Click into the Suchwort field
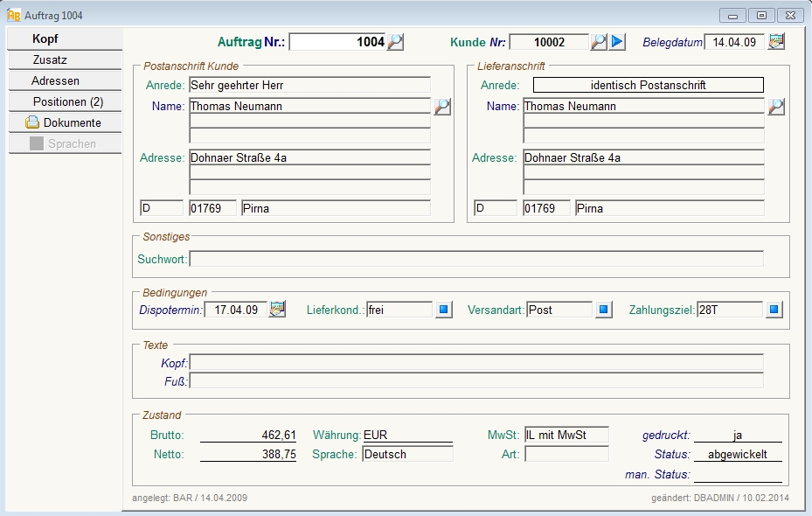Screen dimensions: 812x516 pos(476,259)
